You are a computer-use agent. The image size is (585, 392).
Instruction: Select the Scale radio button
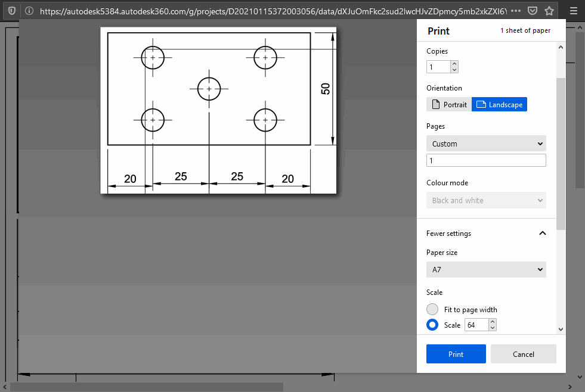(432, 325)
